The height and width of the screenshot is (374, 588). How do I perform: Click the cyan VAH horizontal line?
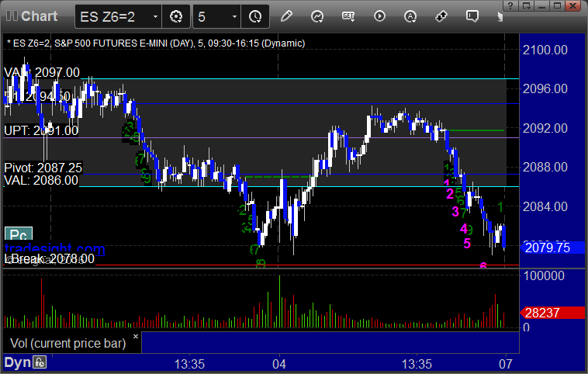tap(300, 79)
